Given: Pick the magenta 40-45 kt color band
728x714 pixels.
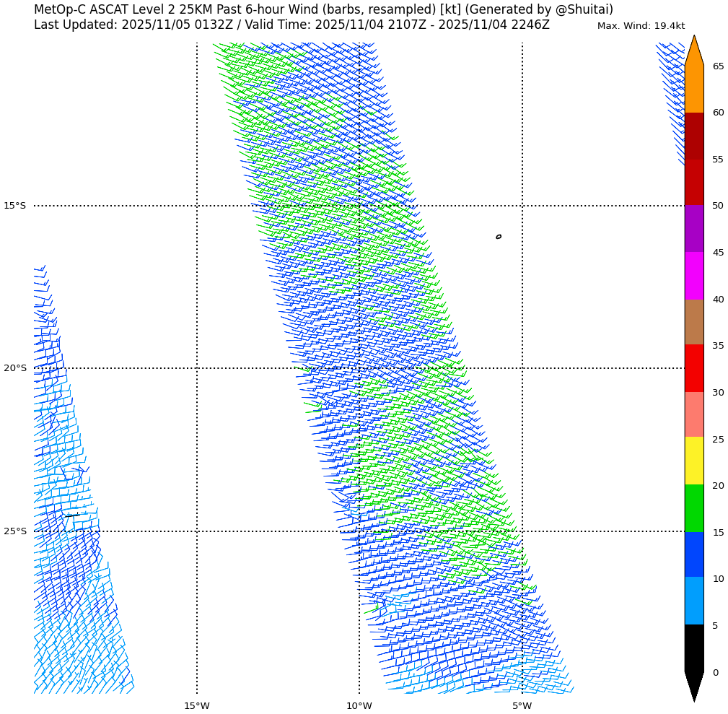Looking at the screenshot, I should [693, 276].
